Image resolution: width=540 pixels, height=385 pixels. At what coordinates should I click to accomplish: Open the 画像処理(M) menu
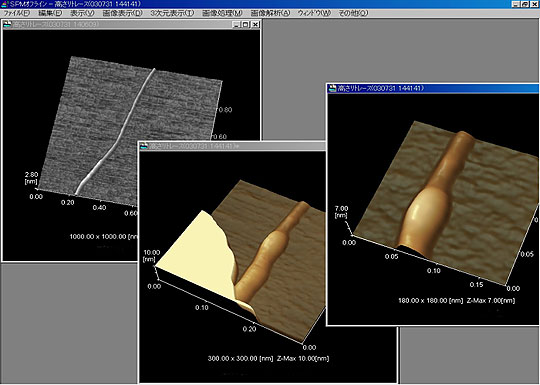[222, 13]
